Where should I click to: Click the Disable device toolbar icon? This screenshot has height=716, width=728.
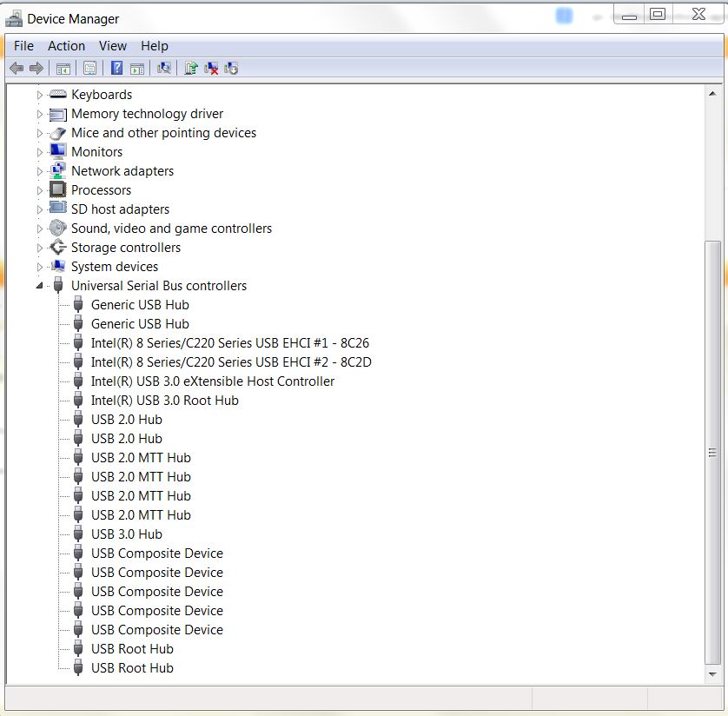click(231, 69)
